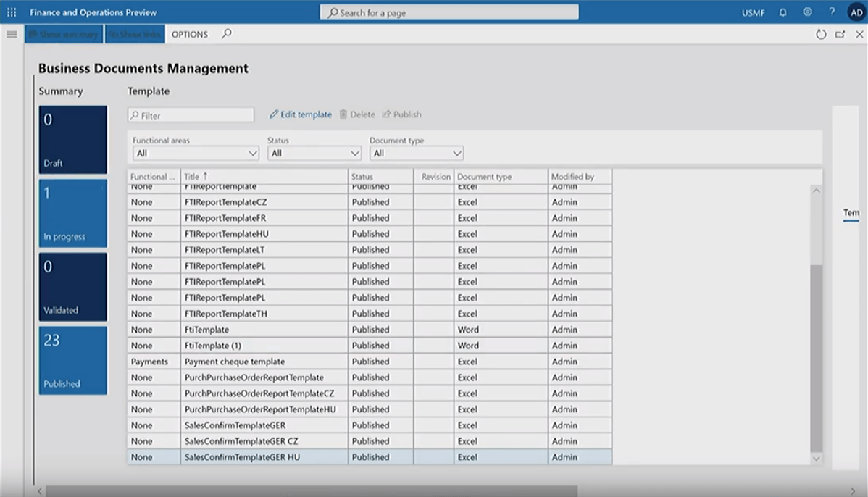868x497 pixels.
Task: Click the Show links button
Action: pos(135,33)
